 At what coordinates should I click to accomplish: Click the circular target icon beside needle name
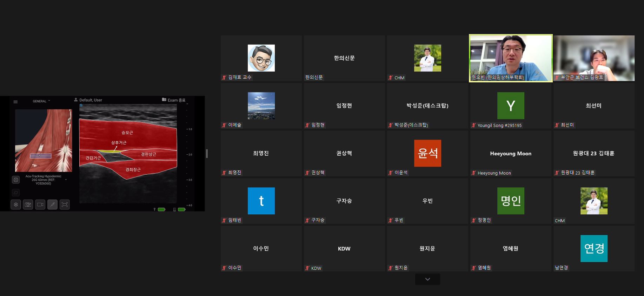pos(16,180)
